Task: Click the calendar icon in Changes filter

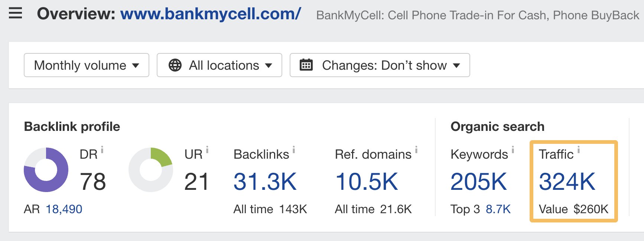Action: pyautogui.click(x=306, y=65)
